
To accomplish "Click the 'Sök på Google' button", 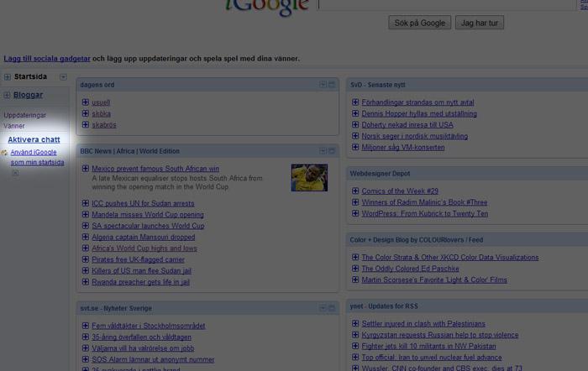I will (x=419, y=23).
